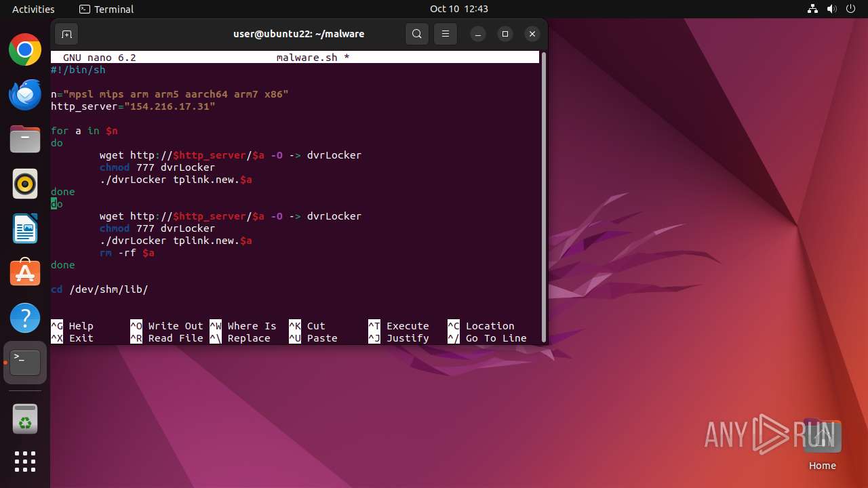Open the volume indicator
Viewport: 868px width, 488px height.
[x=832, y=9]
